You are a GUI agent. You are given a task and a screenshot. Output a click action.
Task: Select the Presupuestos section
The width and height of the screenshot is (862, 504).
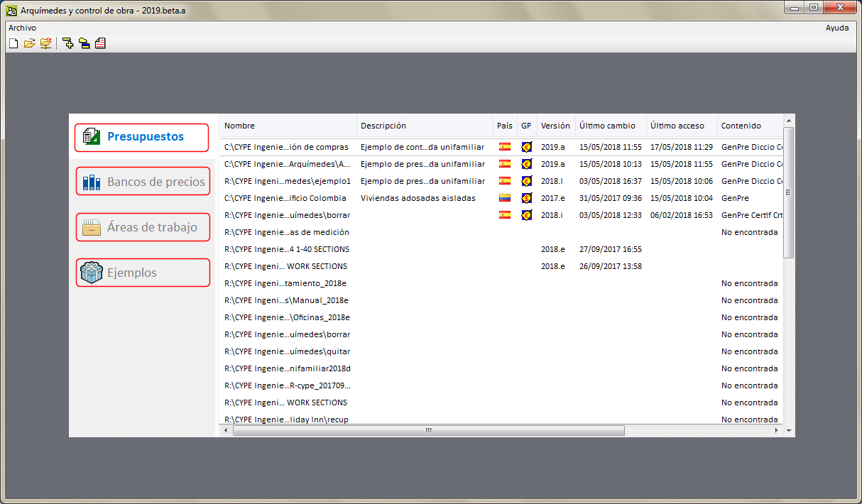click(142, 137)
